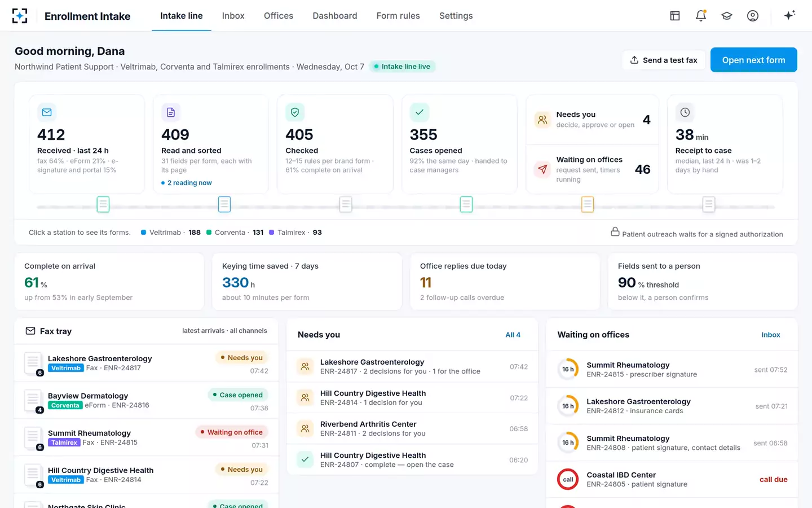Switch to the Inbox tab
812x508 pixels.
pyautogui.click(x=233, y=16)
